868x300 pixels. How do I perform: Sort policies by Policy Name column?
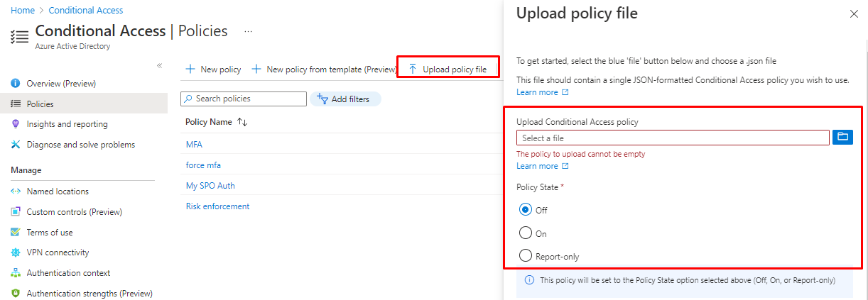242,122
